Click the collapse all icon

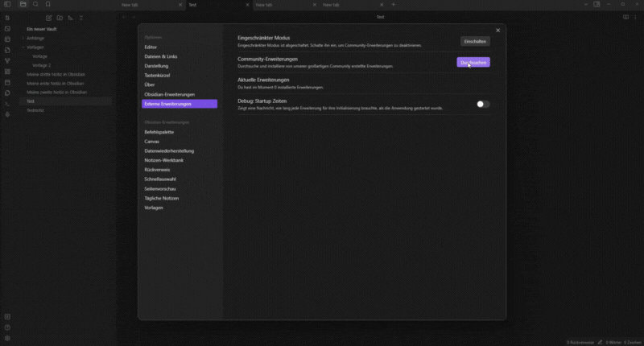(x=81, y=18)
